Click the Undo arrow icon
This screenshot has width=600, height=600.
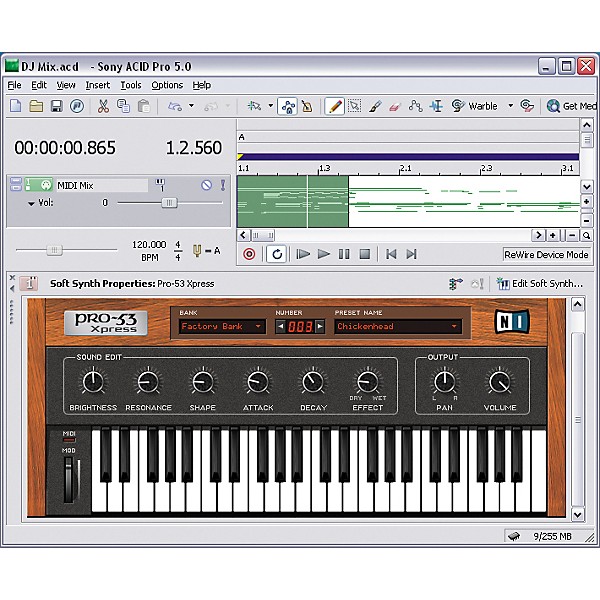[x=175, y=106]
